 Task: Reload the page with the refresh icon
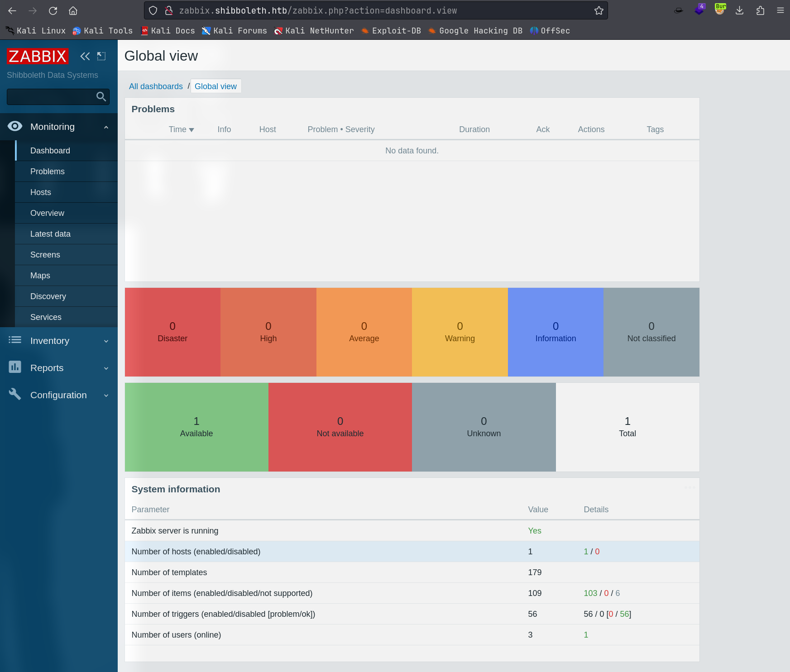(x=53, y=10)
